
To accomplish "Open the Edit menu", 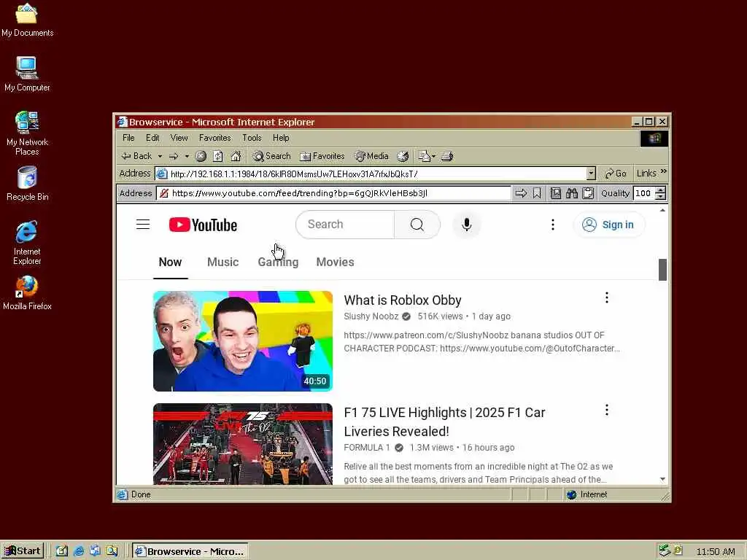I will click(x=152, y=138).
